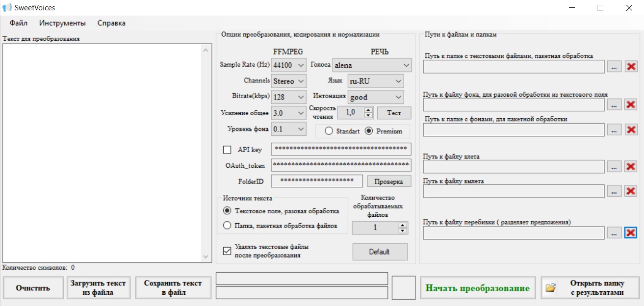
Task: Browse for background file for single processing
Action: point(614,104)
